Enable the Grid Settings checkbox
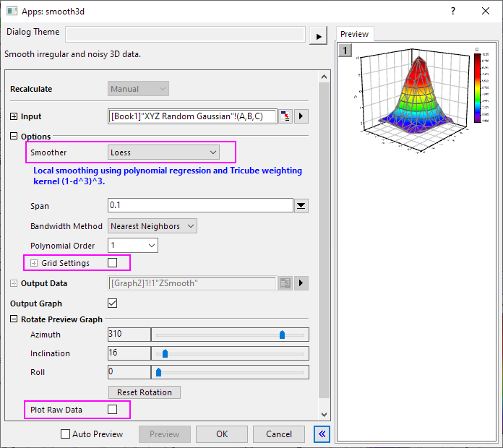Image resolution: width=503 pixels, height=448 pixels. pyautogui.click(x=112, y=263)
